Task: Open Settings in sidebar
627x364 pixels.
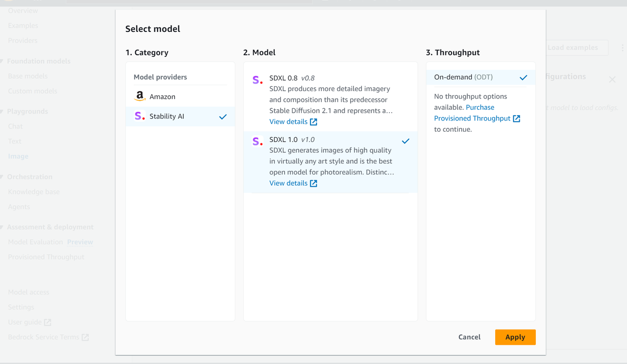Action: tap(21, 307)
